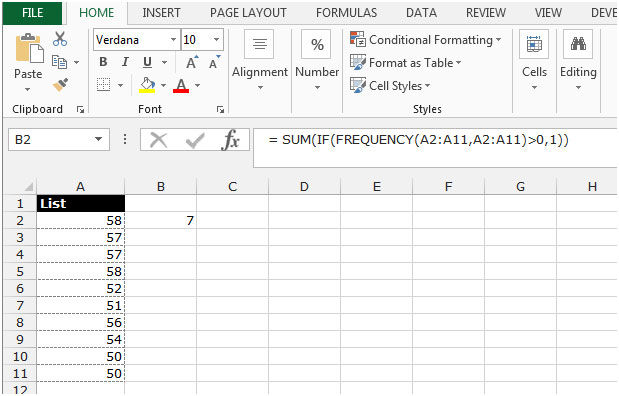619x396 pixels.
Task: Open the Paste options arrow
Action: pyautogui.click(x=28, y=90)
